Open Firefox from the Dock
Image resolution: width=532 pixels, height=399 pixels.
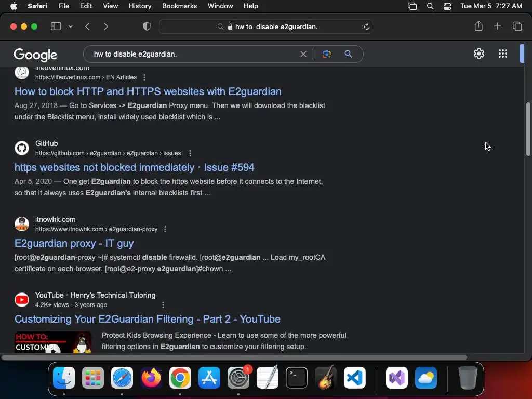[151, 378]
